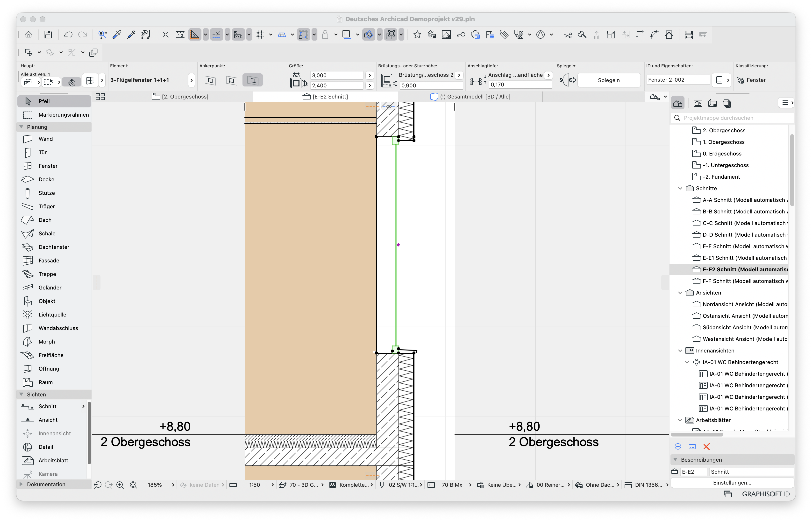Open the Layoutbuch navigator tab
Image resolution: width=812 pixels, height=521 pixels.
(x=712, y=103)
